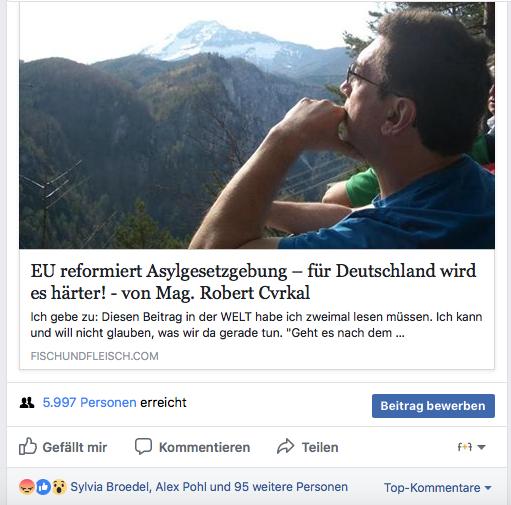This screenshot has width=511, height=505.
Task: Select the Kommentieren action
Action: tap(204, 447)
